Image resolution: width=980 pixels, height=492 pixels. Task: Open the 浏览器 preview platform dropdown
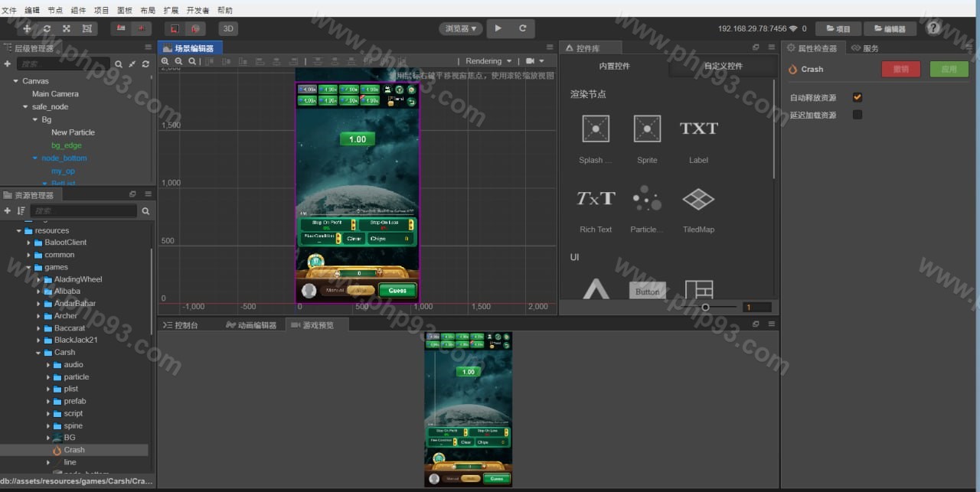pos(460,28)
